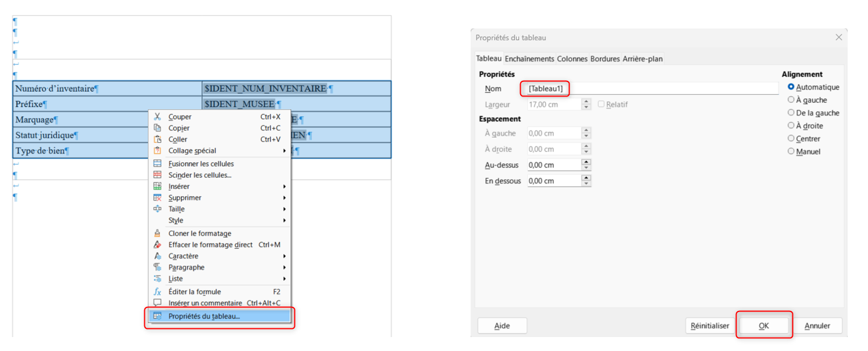
Task: Click the Couper scissors icon
Action: [x=157, y=117]
